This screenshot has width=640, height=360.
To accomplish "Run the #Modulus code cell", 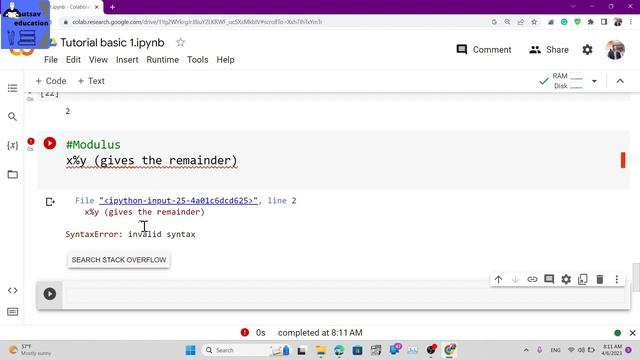I will point(50,143).
